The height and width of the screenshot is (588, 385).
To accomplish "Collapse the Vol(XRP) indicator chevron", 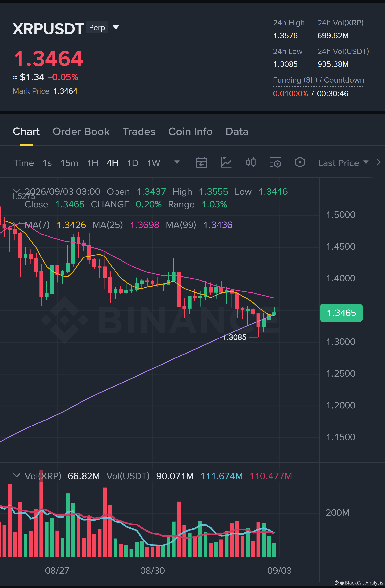I will point(16,475).
